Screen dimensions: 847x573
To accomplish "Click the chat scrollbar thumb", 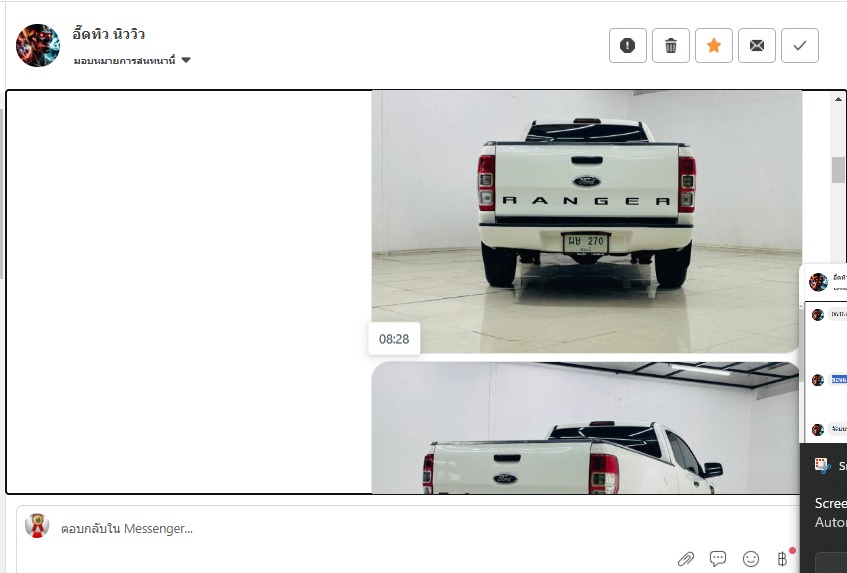I will [838, 170].
